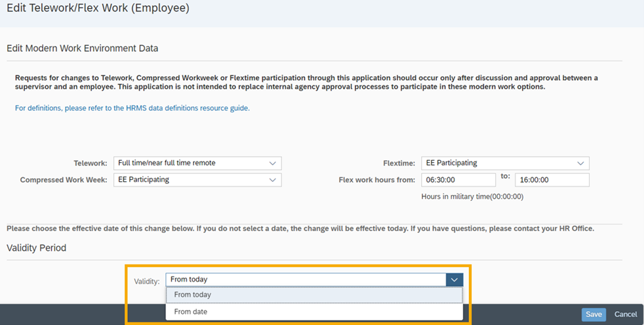
Task: Click the 'Validity Period' section heading
Action: point(36,248)
